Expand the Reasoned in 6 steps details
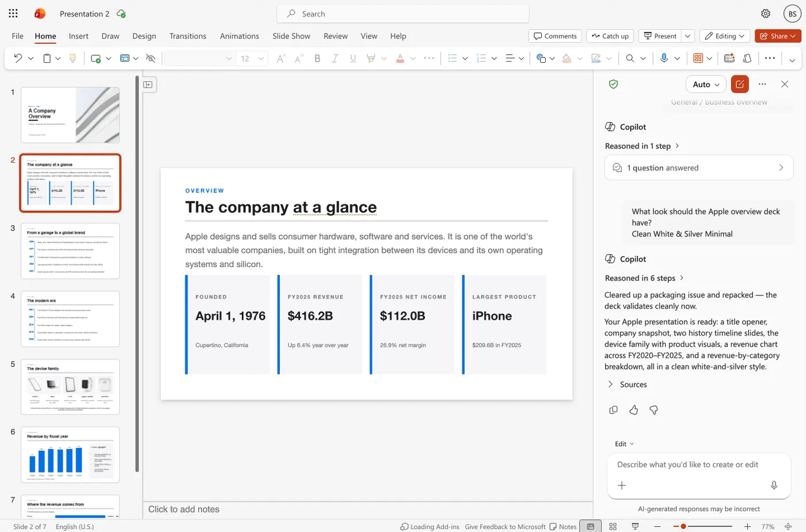The width and height of the screenshot is (806, 532). click(644, 278)
